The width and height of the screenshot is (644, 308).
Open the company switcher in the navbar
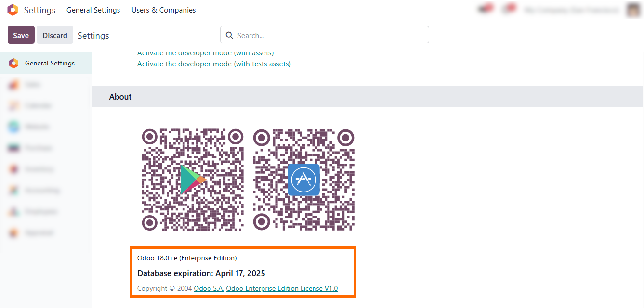571,10
